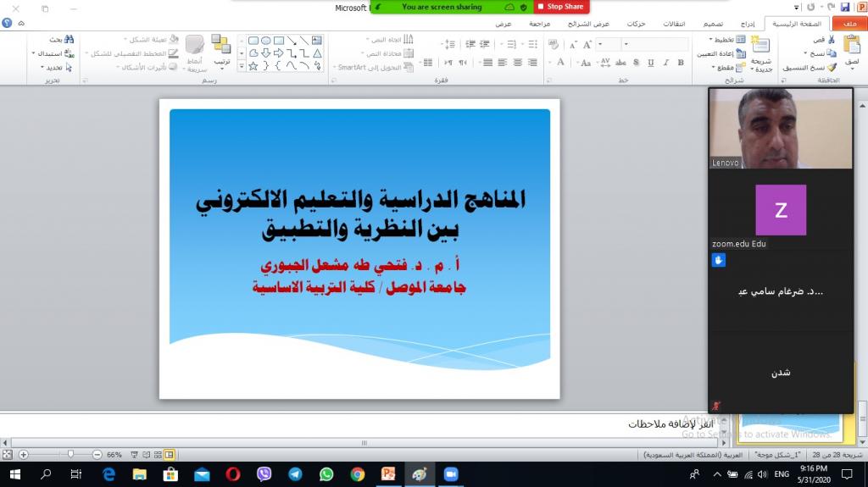Adjust the zoom slider in status bar
The image size is (868, 487).
pyautogui.click(x=70, y=455)
